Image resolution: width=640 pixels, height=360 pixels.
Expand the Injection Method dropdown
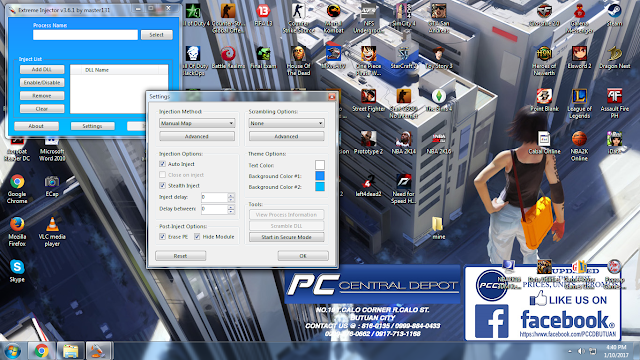click(197, 123)
